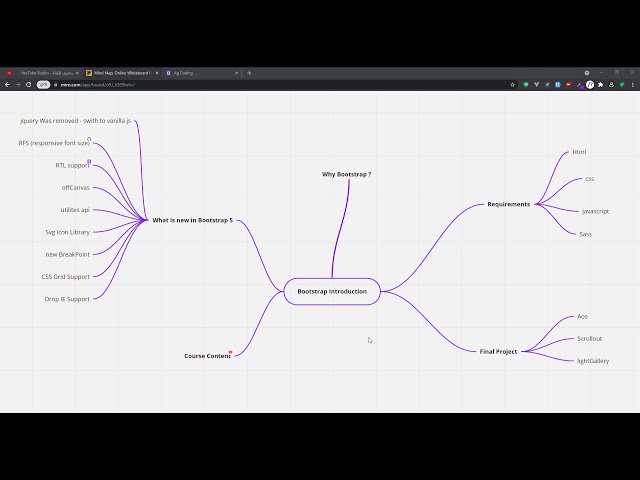This screenshot has height=480, width=640.
Task: Close the Mind Map Miro tab
Action: pos(157,73)
